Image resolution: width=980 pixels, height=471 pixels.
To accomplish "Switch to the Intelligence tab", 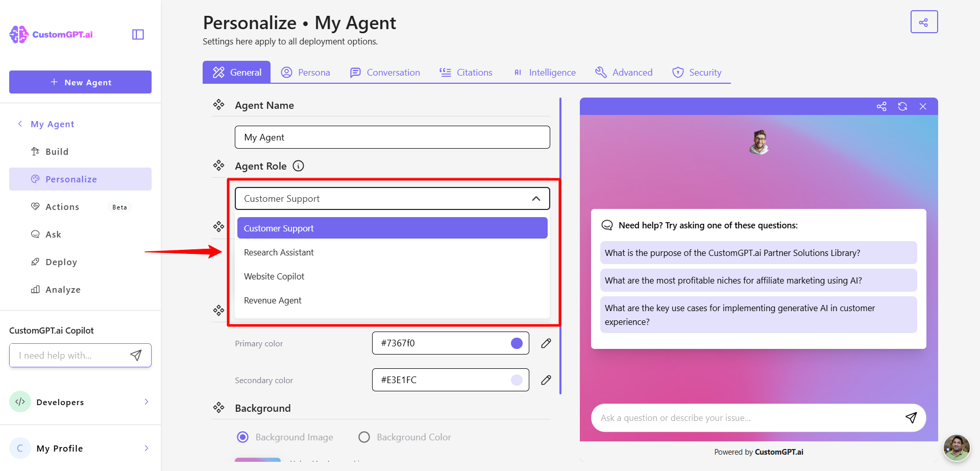I will tap(544, 72).
